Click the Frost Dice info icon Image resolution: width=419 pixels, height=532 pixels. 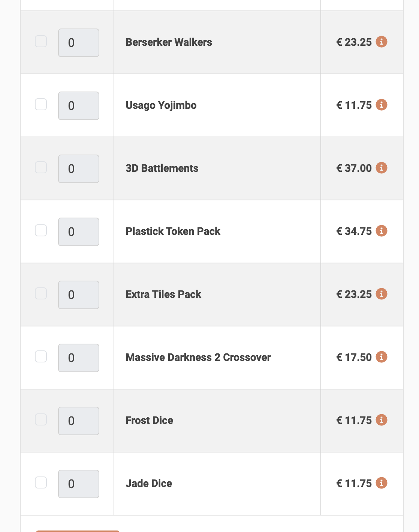(x=382, y=420)
